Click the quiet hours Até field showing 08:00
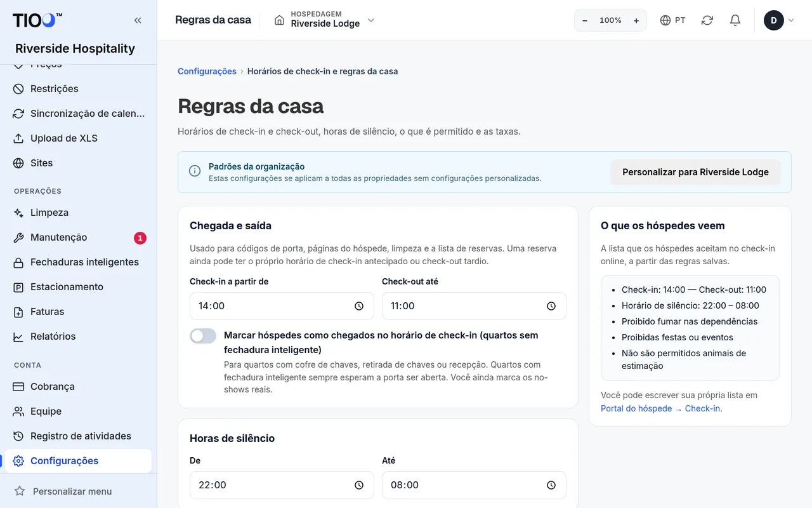Screen dimensions: 812x508 point(474,485)
